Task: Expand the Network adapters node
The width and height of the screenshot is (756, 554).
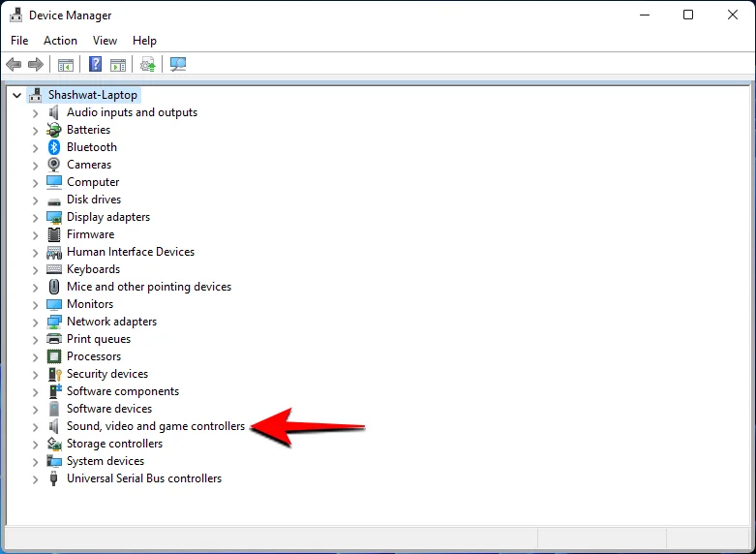Action: click(35, 323)
